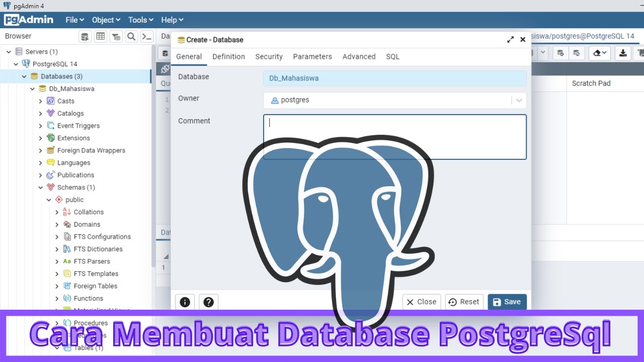This screenshot has width=644, height=362.
Task: Open the Query Tool icon in Browser toolbar
Action: (x=85, y=36)
